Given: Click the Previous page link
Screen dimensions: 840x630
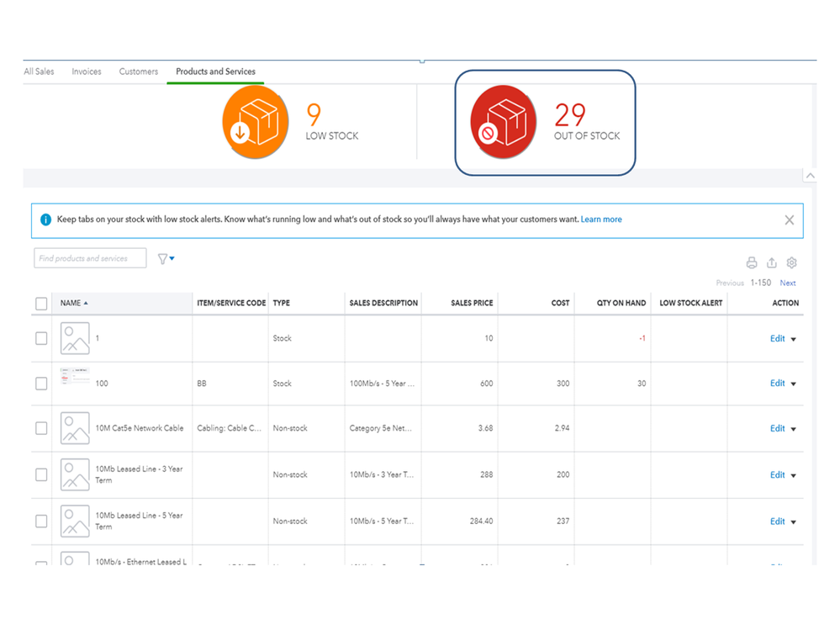Looking at the screenshot, I should coord(730,283).
